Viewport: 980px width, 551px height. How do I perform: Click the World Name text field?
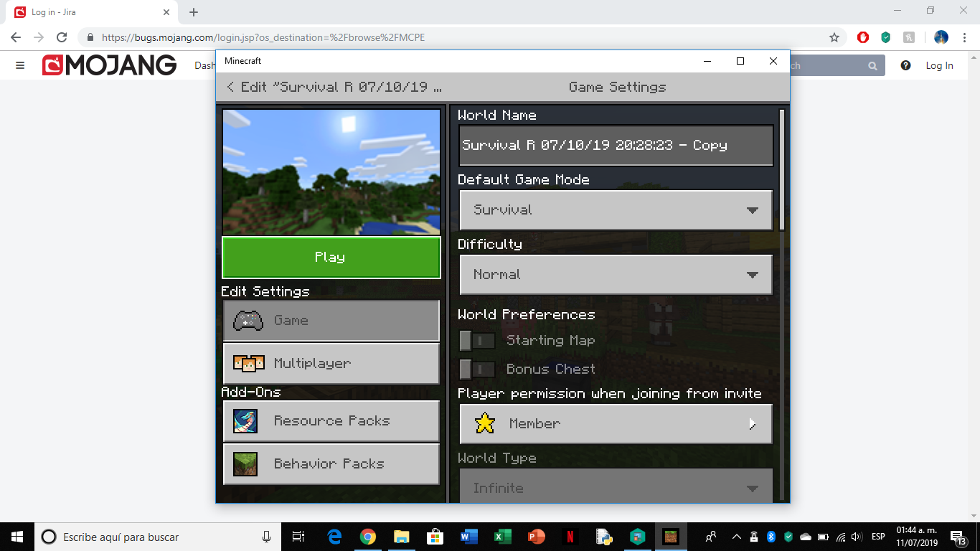click(616, 145)
